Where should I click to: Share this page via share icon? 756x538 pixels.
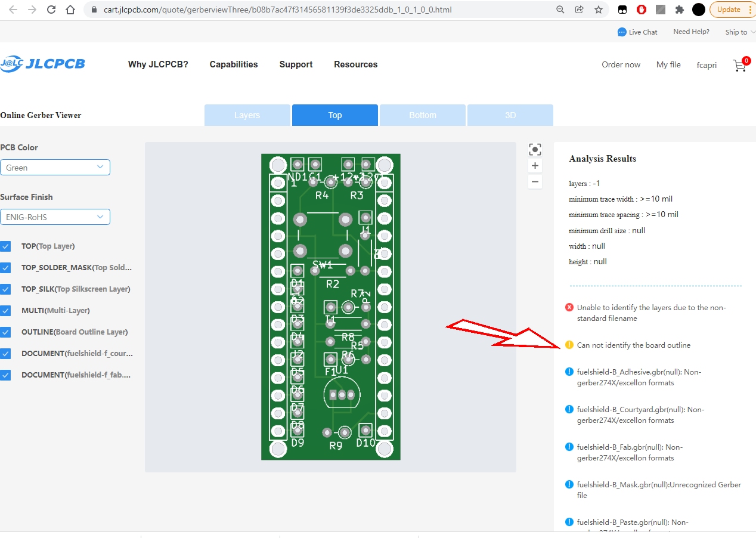pyautogui.click(x=579, y=10)
